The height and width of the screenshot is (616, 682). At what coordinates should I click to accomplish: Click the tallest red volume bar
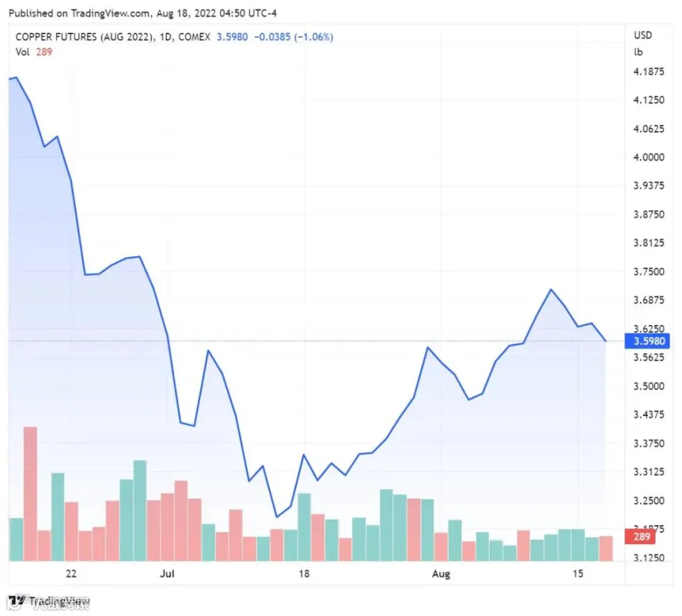coord(30,494)
